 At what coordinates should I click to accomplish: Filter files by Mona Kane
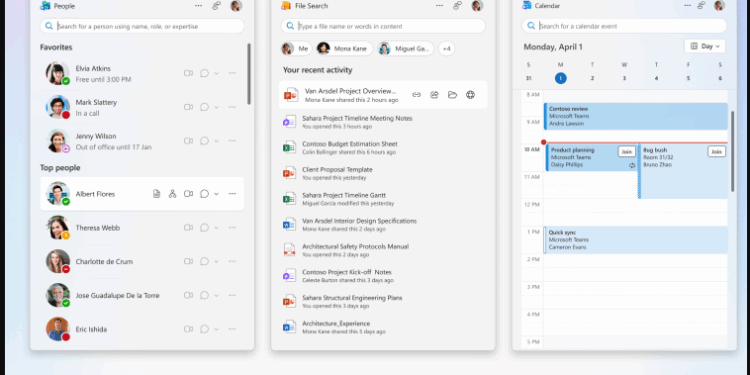click(x=344, y=48)
